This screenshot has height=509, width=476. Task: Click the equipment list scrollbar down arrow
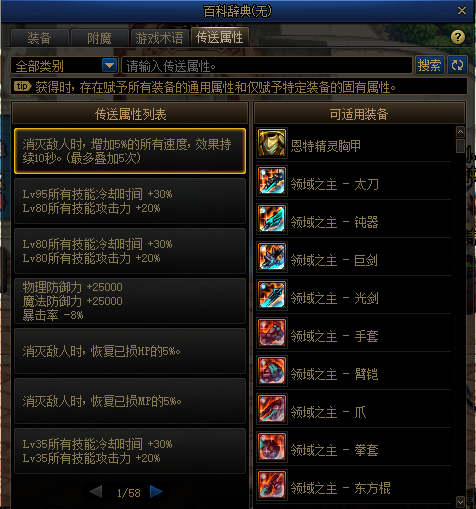[460, 501]
